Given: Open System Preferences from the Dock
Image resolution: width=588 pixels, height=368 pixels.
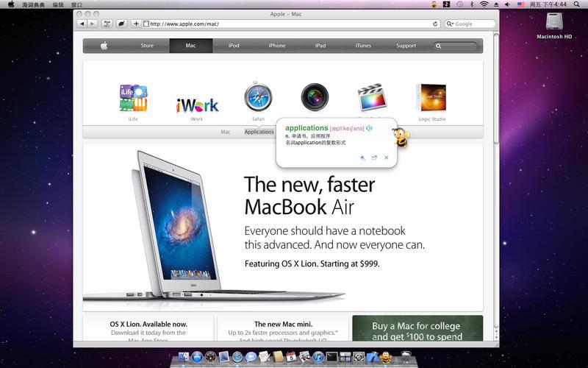Looking at the screenshot, I should 359,357.
